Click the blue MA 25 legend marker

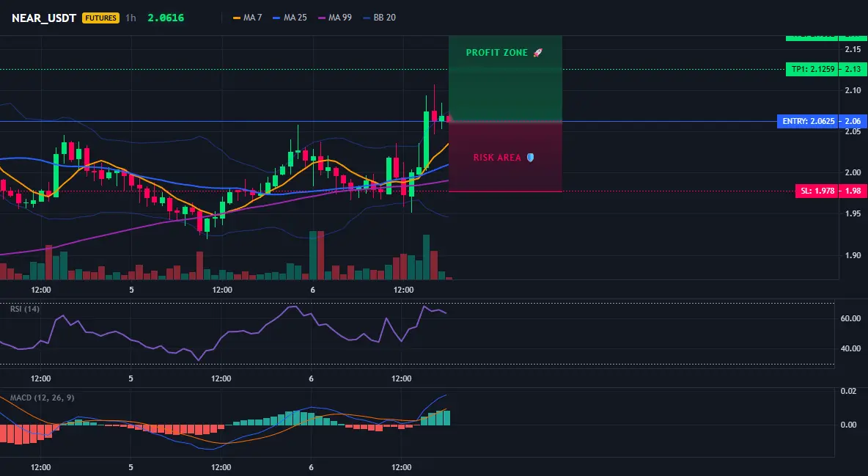pyautogui.click(x=277, y=18)
